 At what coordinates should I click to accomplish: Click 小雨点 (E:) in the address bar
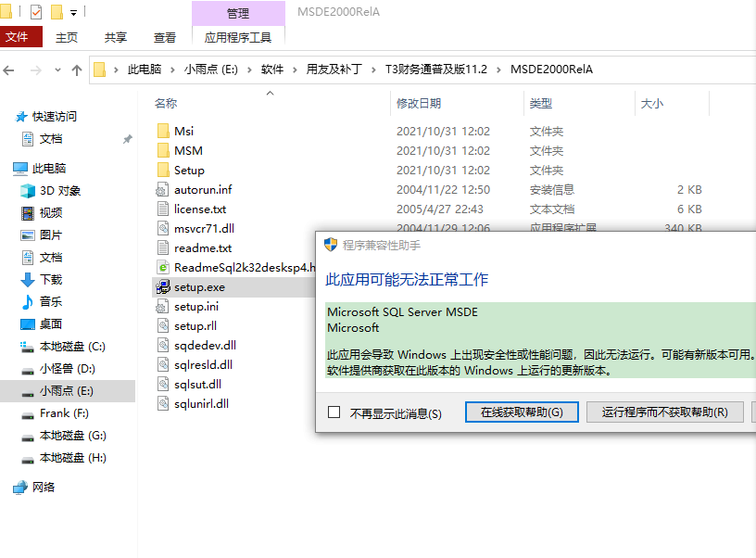pos(210,70)
